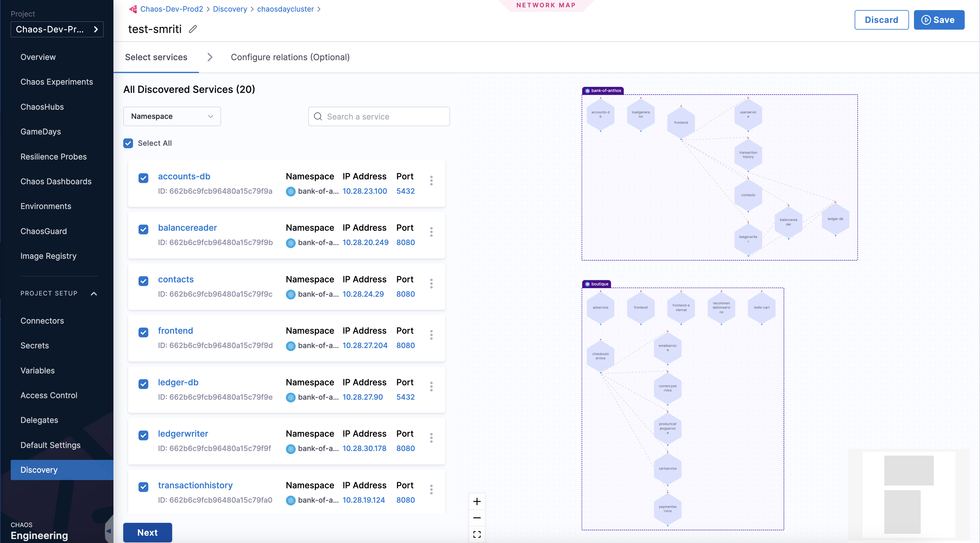Collapse the PROJECT SETUP section
Image resolution: width=980 pixels, height=543 pixels.
coord(94,293)
